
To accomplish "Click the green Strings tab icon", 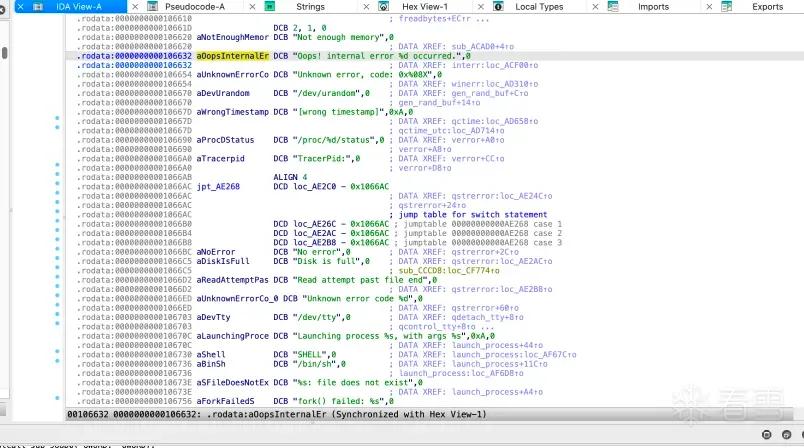I will [x=270, y=7].
